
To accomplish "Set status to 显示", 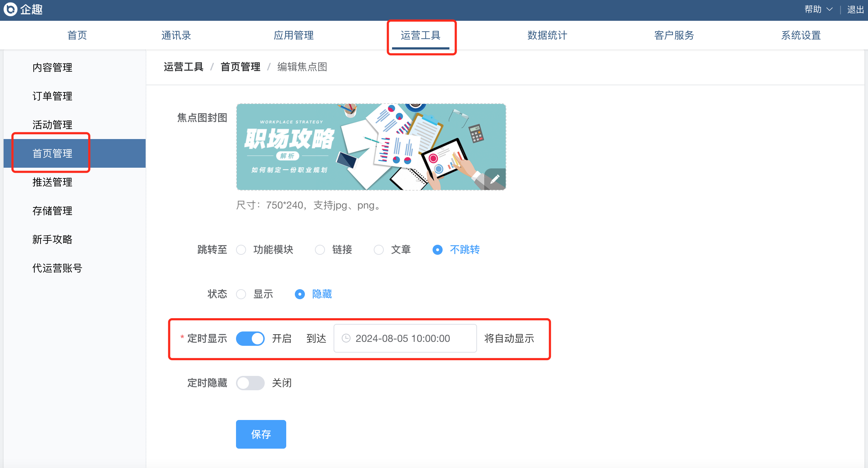I will (x=241, y=294).
